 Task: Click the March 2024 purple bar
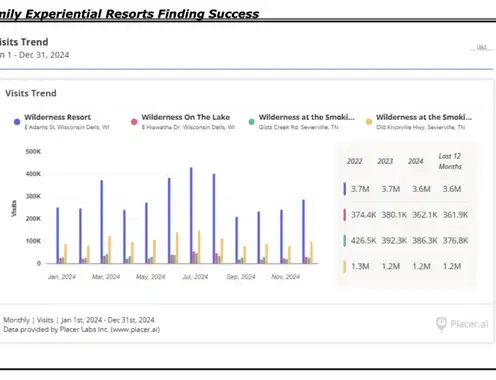click(x=102, y=222)
